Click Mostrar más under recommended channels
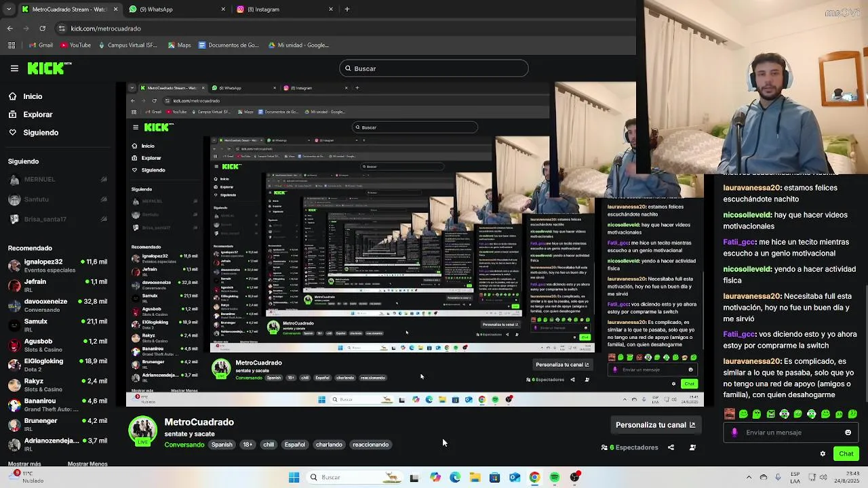Image resolution: width=868 pixels, height=488 pixels. [24, 464]
